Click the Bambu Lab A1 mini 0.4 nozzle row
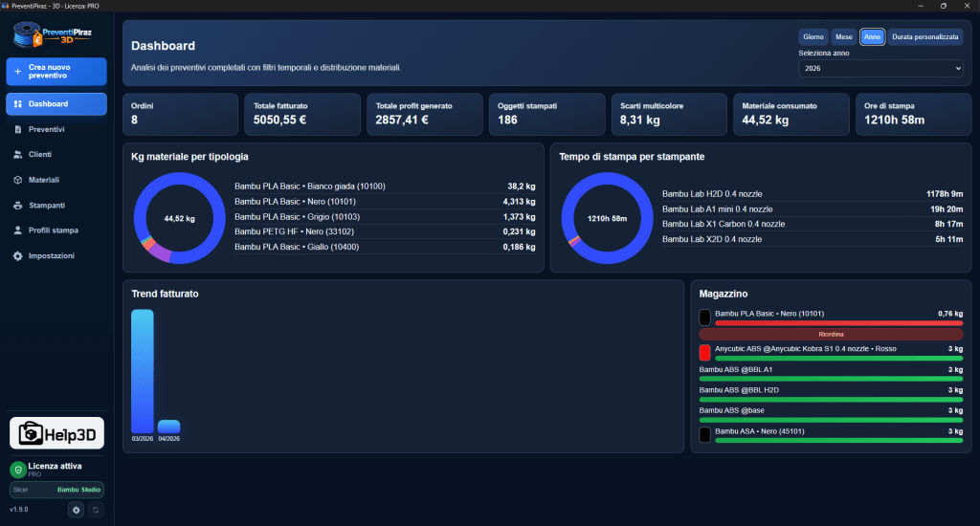The height and width of the screenshot is (526, 980). coord(813,209)
